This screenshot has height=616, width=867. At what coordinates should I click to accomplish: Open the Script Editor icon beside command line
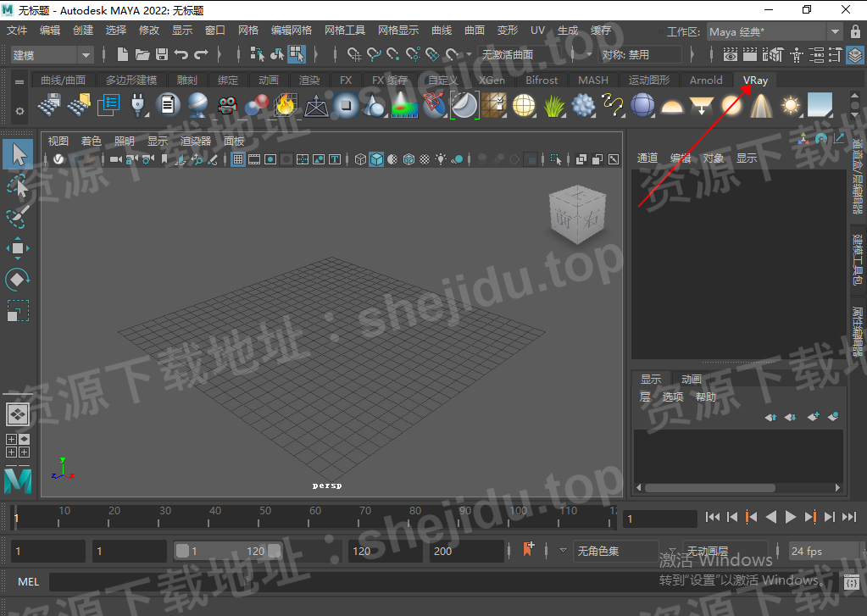click(x=852, y=582)
